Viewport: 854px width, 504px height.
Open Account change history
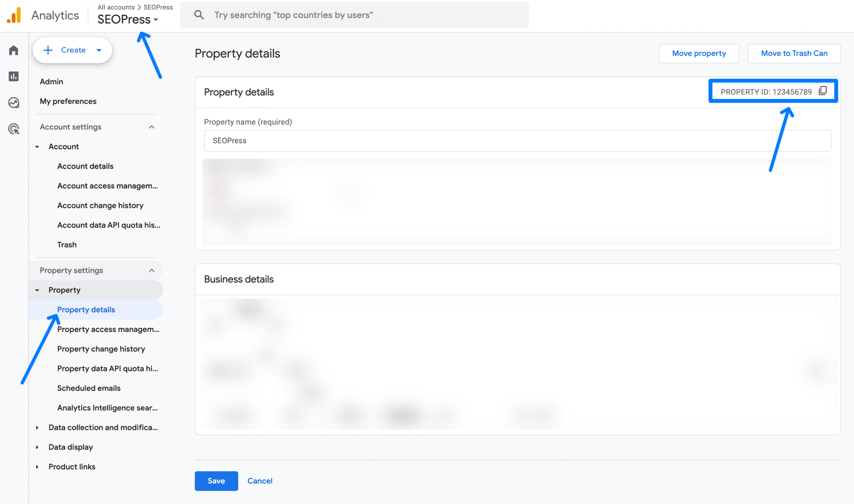point(100,205)
